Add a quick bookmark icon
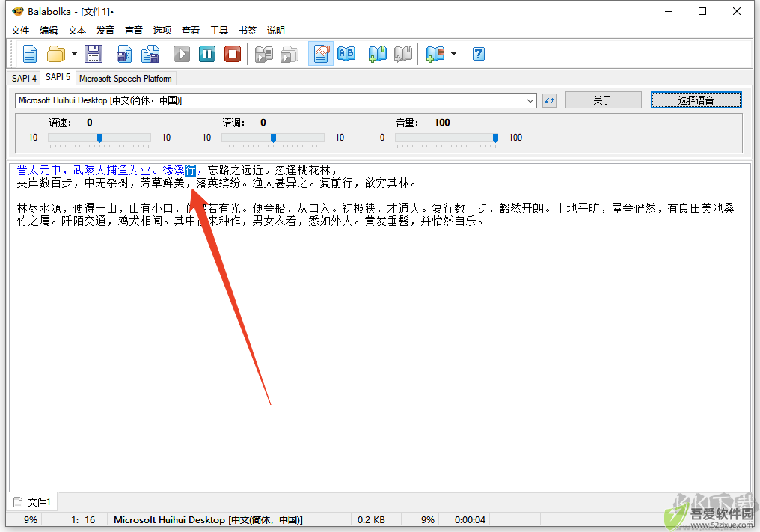This screenshot has width=760, height=532. coord(377,54)
